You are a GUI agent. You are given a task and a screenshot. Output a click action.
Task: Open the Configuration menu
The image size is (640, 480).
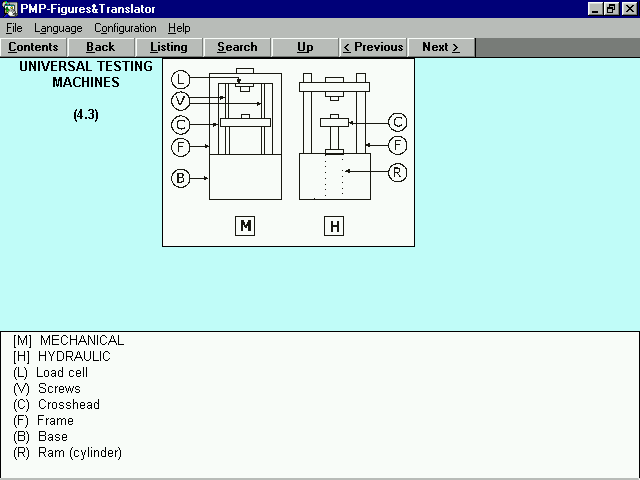point(125,28)
